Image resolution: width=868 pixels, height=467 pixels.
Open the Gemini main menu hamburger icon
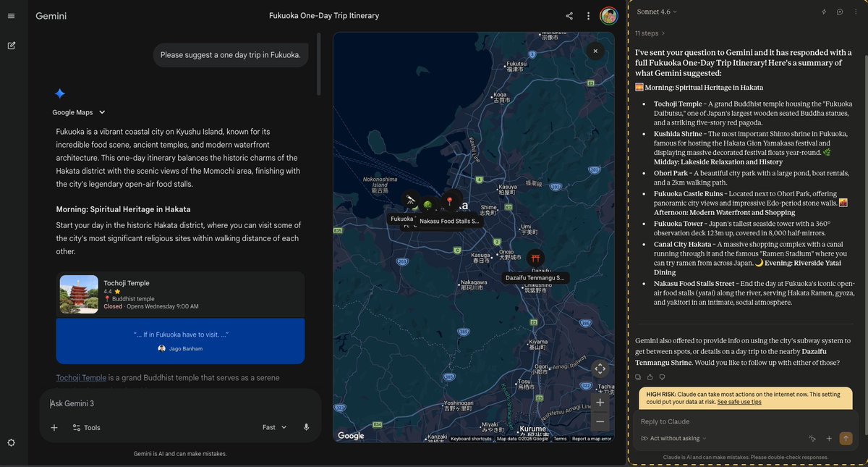pyautogui.click(x=11, y=16)
